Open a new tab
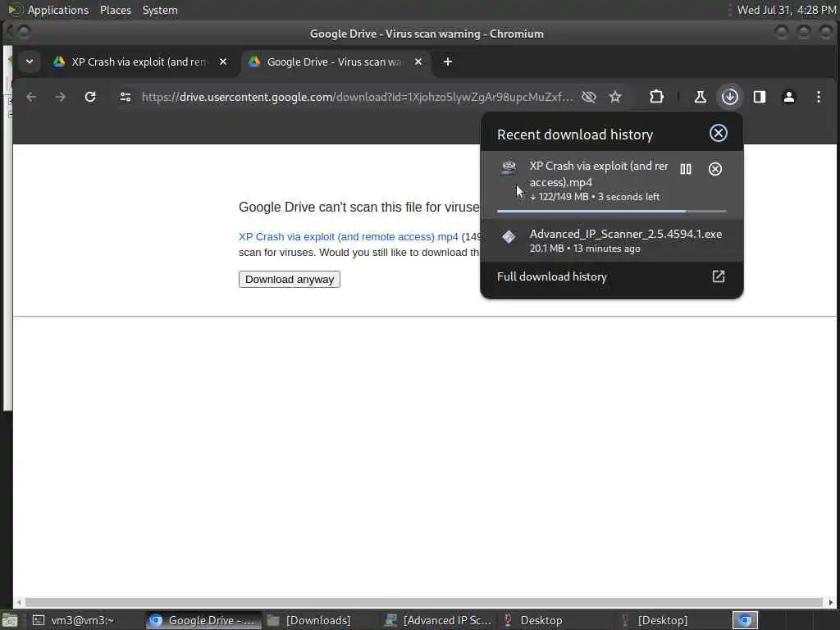Viewport: 840px width, 630px height. [448, 62]
